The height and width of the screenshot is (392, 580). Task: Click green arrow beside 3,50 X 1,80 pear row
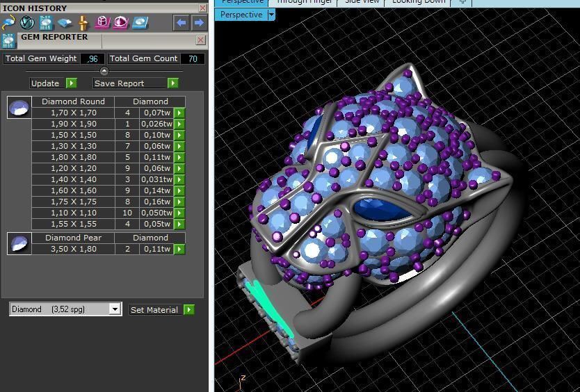(179, 249)
